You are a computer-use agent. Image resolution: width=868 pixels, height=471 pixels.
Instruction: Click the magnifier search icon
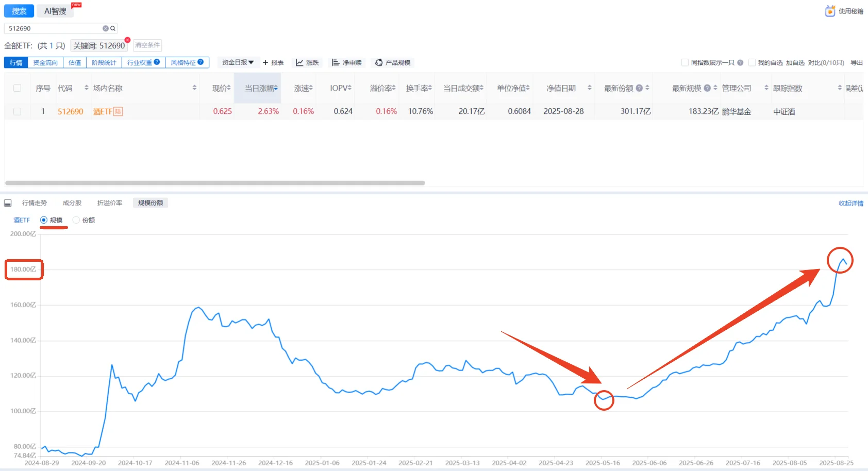[113, 28]
